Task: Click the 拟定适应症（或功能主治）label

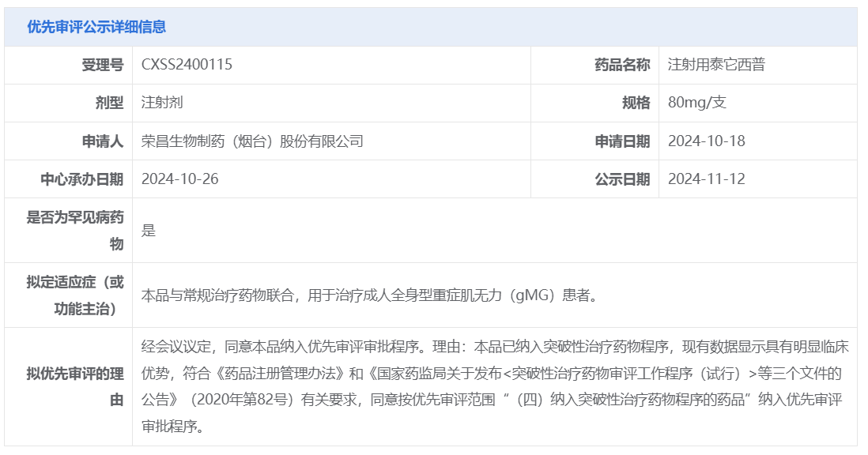Action: pyautogui.click(x=75, y=295)
